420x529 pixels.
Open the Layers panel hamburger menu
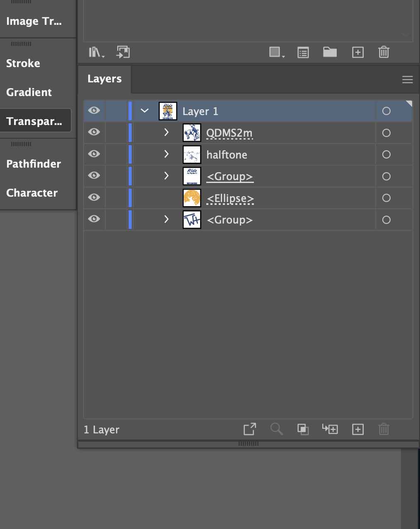click(407, 79)
